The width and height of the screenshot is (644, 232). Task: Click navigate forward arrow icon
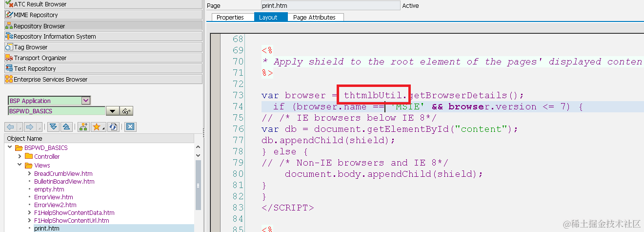pyautogui.click(x=30, y=127)
